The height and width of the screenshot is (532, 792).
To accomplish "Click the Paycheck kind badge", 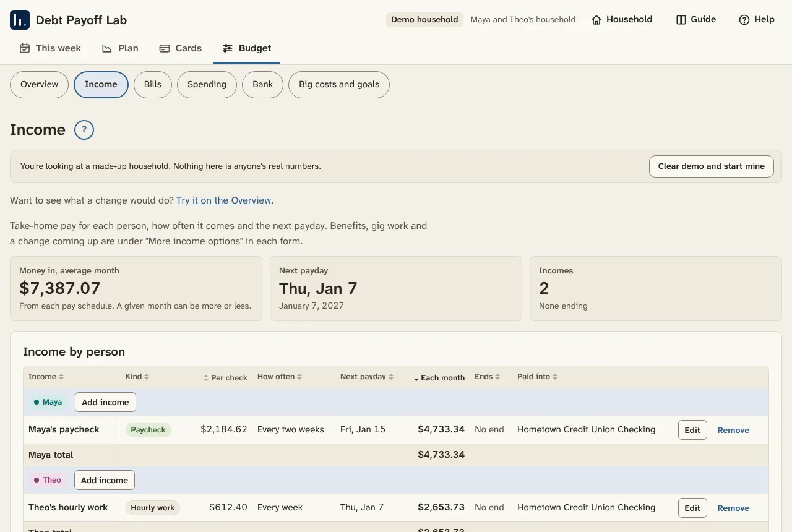I will tap(148, 430).
